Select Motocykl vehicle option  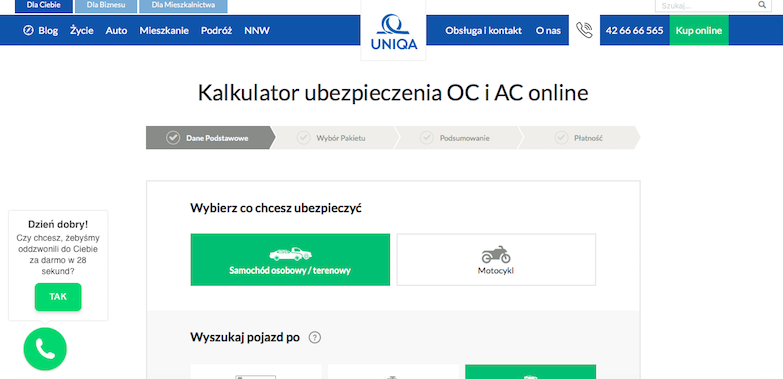point(496,260)
